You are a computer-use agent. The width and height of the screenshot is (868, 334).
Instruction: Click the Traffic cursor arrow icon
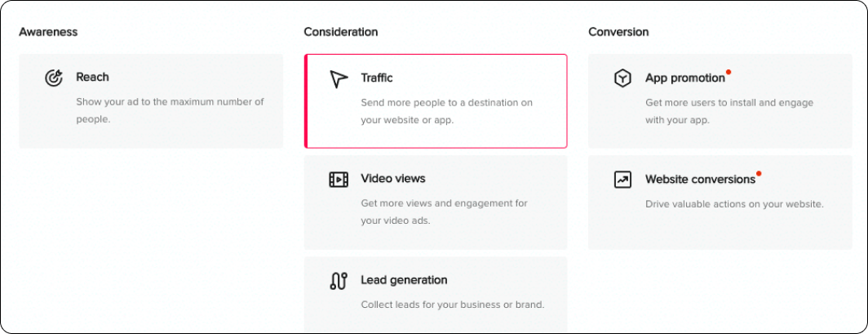coord(339,78)
